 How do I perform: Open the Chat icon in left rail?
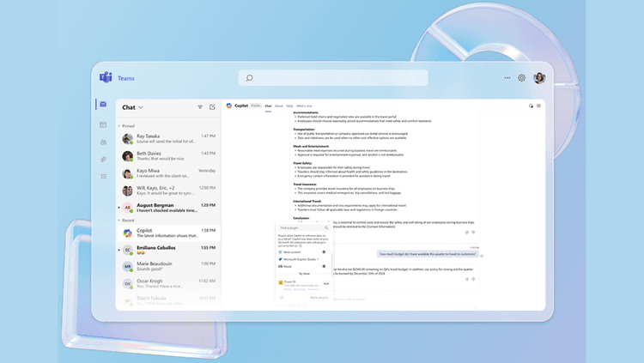[x=103, y=105]
